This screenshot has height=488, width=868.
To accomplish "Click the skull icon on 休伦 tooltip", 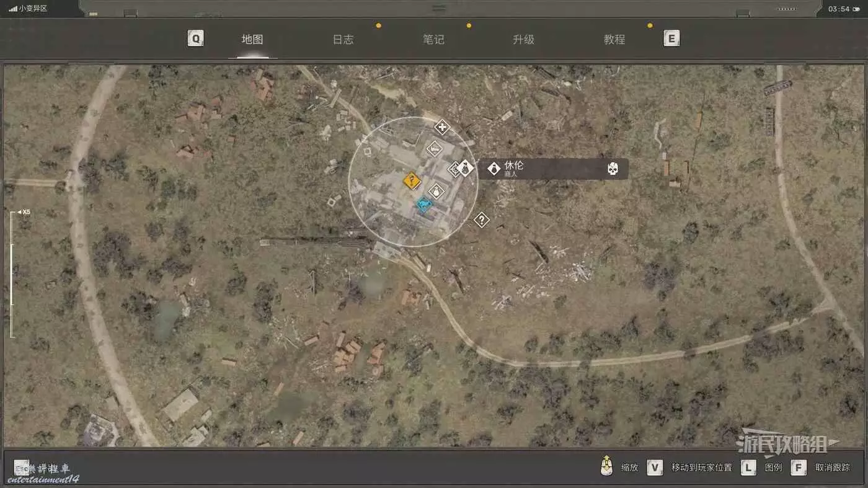I will pos(613,169).
